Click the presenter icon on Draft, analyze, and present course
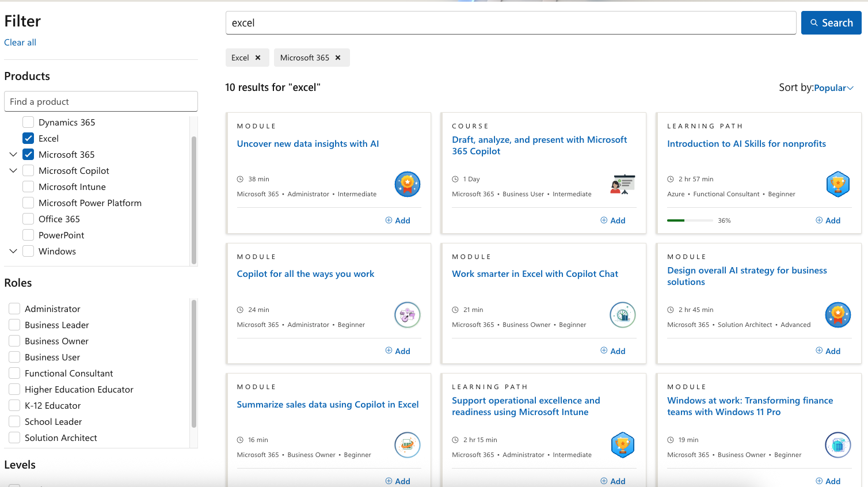This screenshot has width=868, height=487. 623,184
